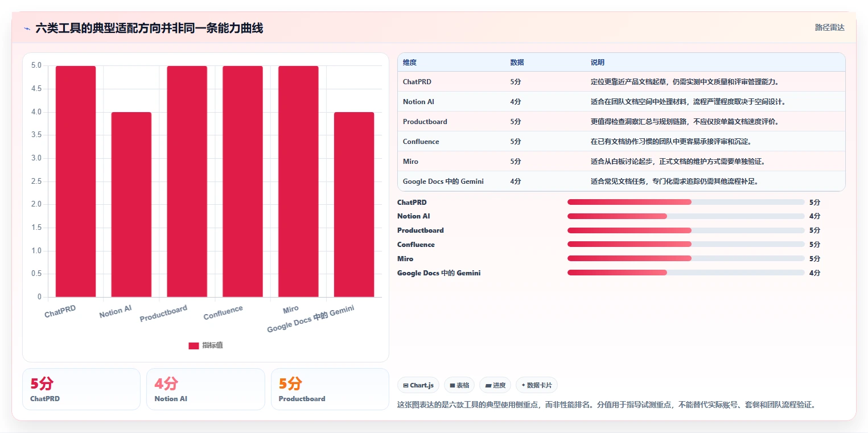This screenshot has height=433, width=868.
Task: Click the title 六类工具的典型适配方向并非同一条能力曲线
Action: (149, 28)
